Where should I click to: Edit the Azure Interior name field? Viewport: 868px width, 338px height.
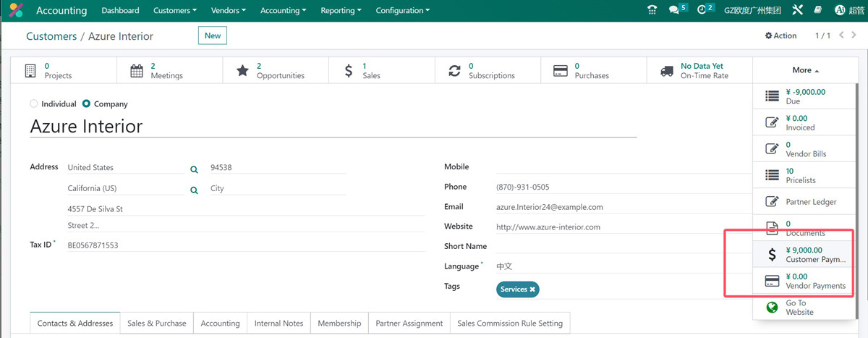point(333,127)
